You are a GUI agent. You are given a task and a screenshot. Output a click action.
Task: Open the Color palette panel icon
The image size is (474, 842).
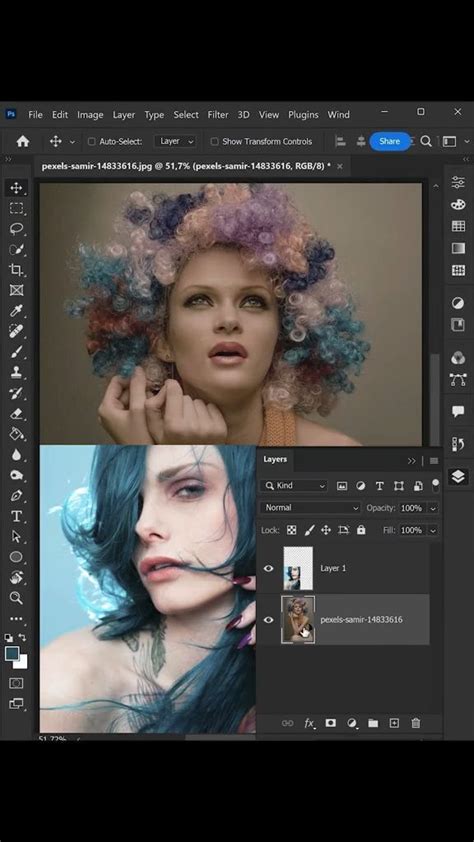coord(458,205)
